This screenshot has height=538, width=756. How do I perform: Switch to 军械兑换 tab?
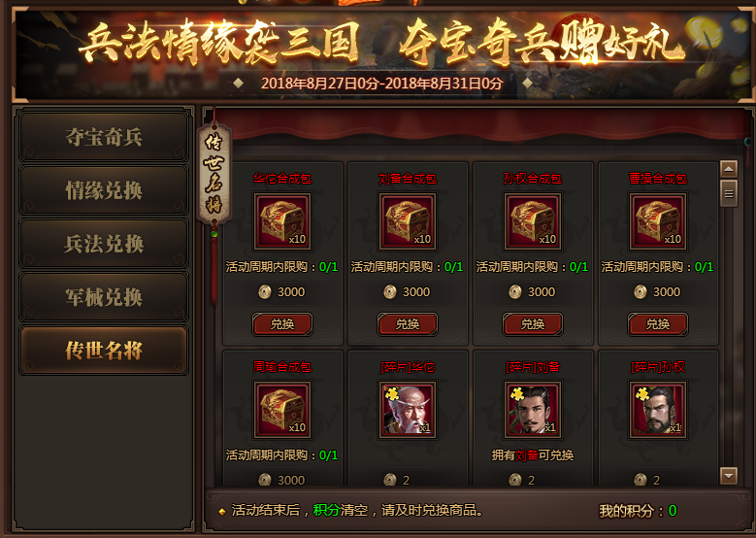click(104, 297)
